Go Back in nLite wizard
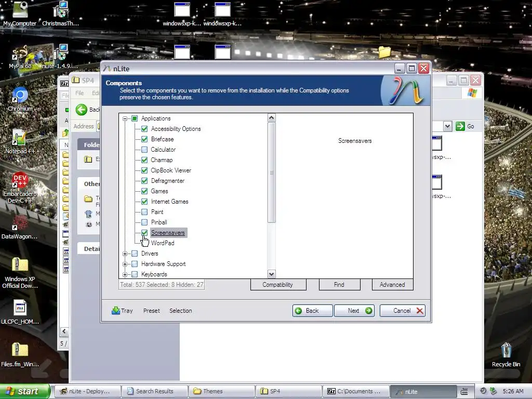 click(312, 311)
